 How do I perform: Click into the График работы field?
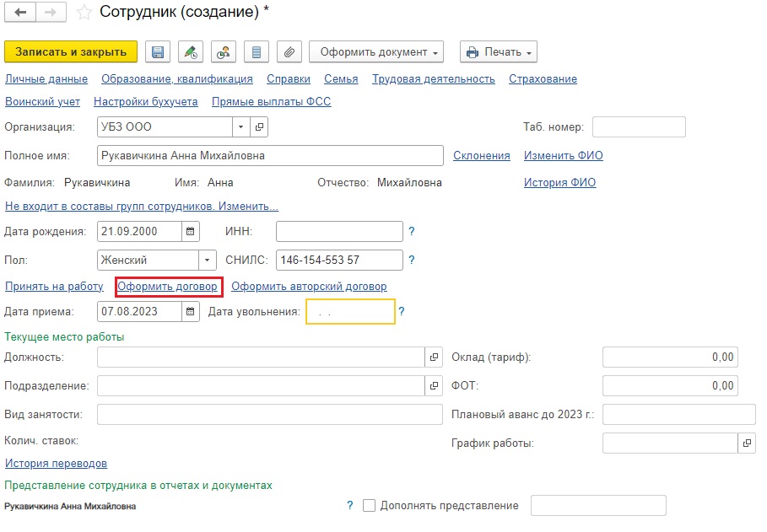click(x=670, y=443)
